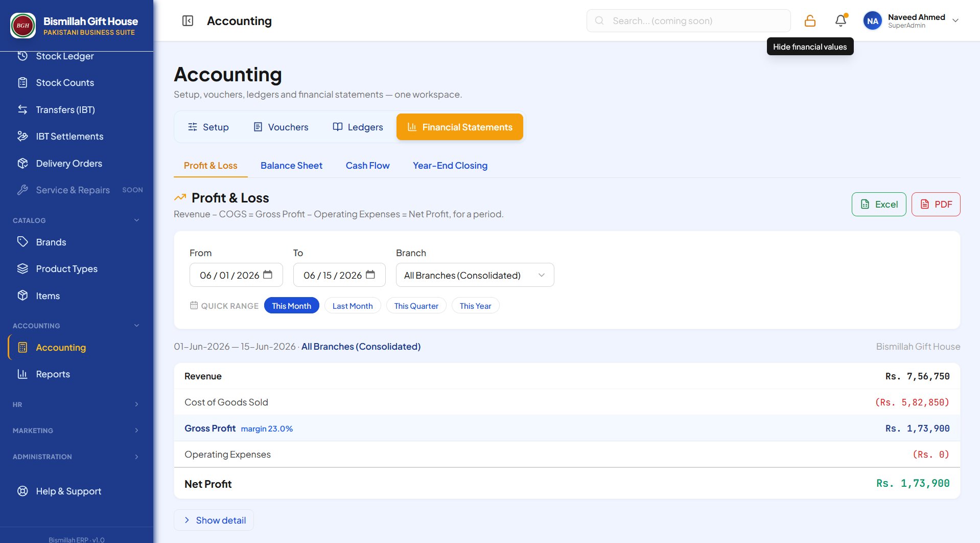Click the Bismillah Gift House BGH logo
Viewport: 980px width, 543px height.
tap(23, 26)
